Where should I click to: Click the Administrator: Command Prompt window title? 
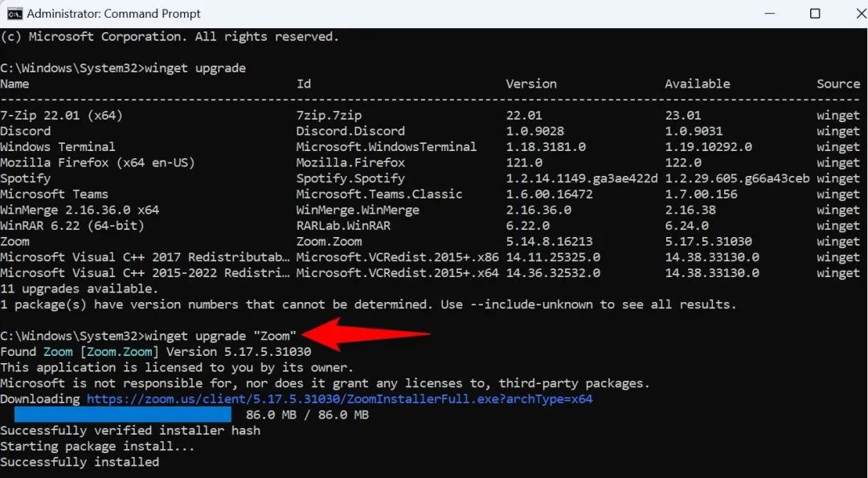point(113,14)
